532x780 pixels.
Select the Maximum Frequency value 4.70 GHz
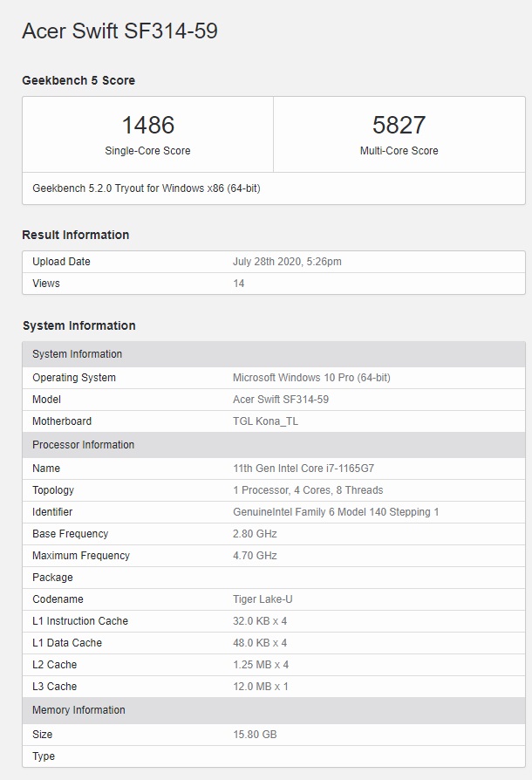255,556
